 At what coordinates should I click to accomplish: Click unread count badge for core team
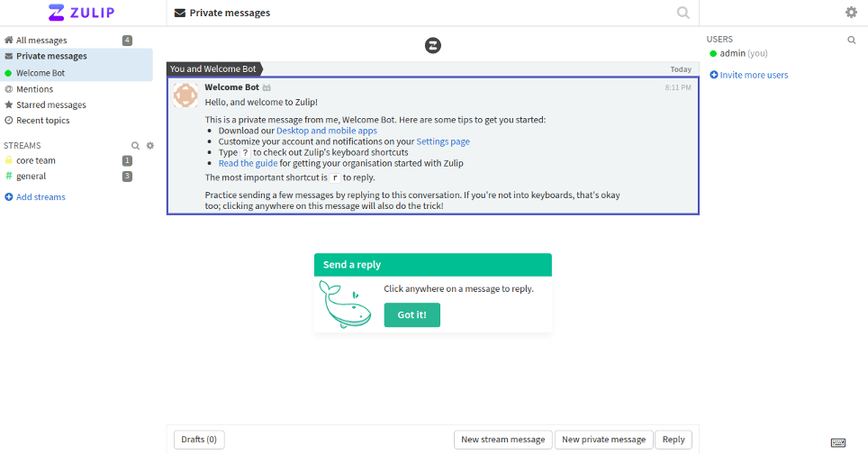[127, 160]
